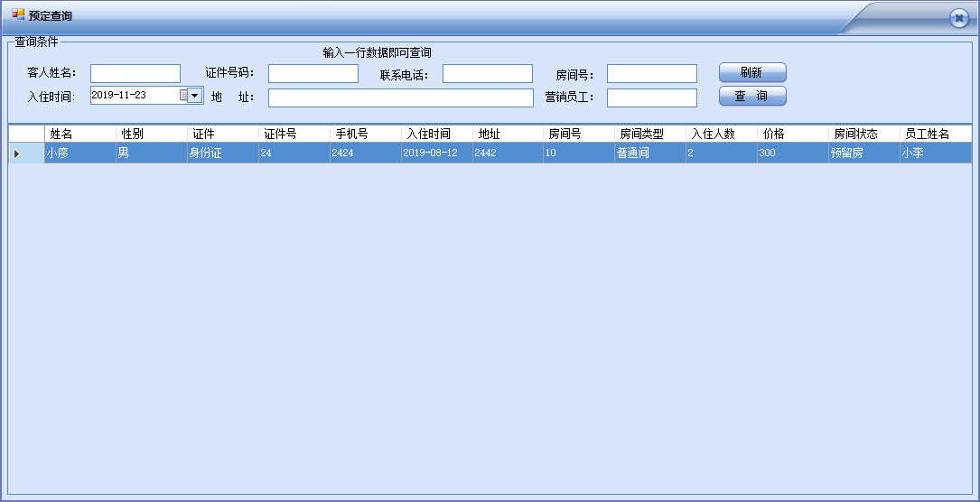980x502 pixels.
Task: Click the 证件号码 text box
Action: click(x=313, y=73)
